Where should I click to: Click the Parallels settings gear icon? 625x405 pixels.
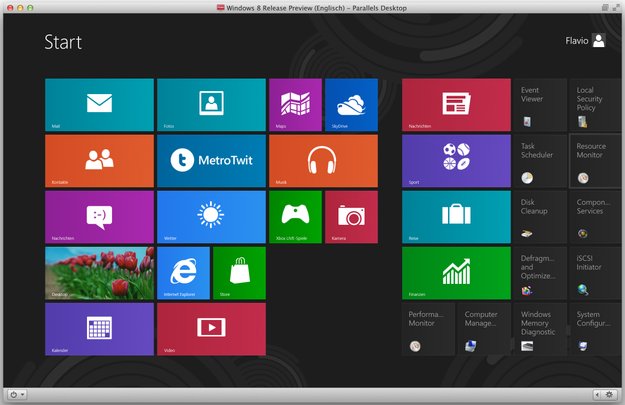[x=609, y=395]
